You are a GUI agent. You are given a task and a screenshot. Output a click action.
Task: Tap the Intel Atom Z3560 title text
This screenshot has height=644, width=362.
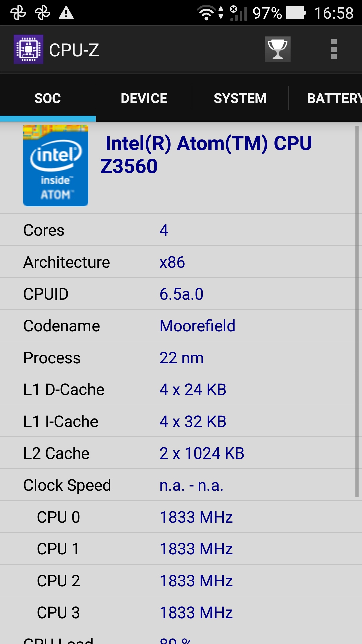pyautogui.click(x=206, y=155)
